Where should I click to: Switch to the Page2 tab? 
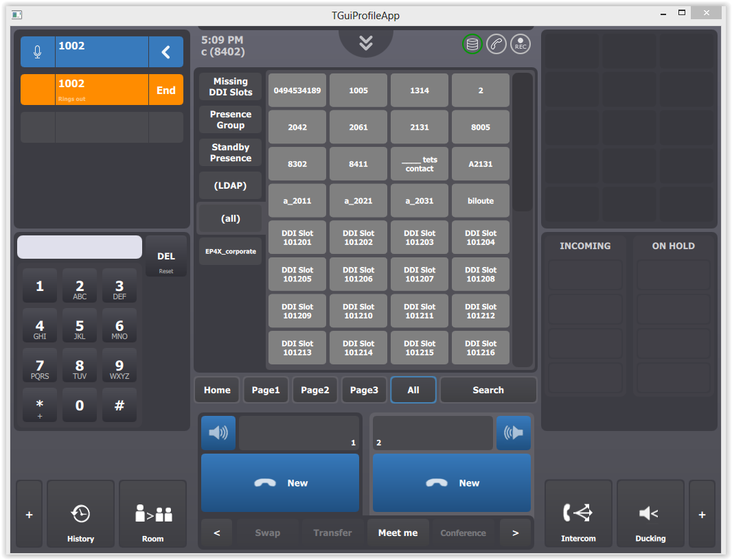315,390
